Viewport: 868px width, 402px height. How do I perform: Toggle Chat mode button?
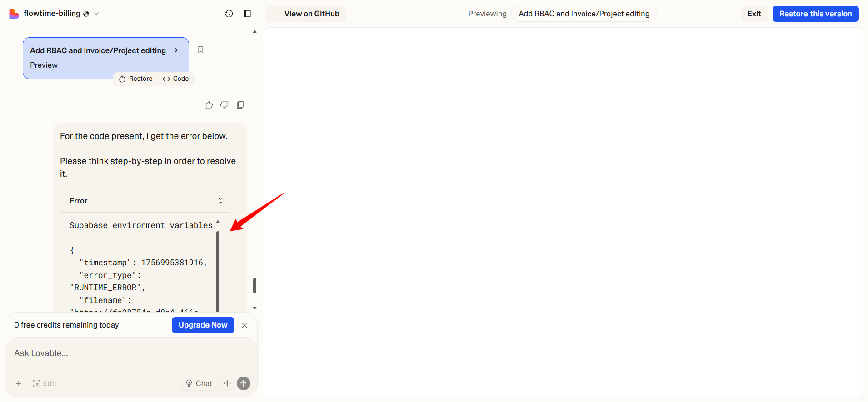[x=200, y=383]
